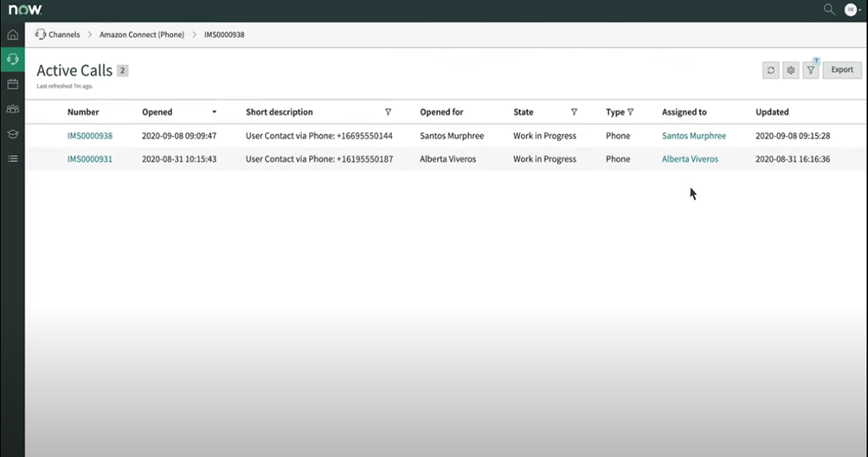Click the Home icon in sidebar
Image resolution: width=868 pixels, height=457 pixels.
click(12, 35)
